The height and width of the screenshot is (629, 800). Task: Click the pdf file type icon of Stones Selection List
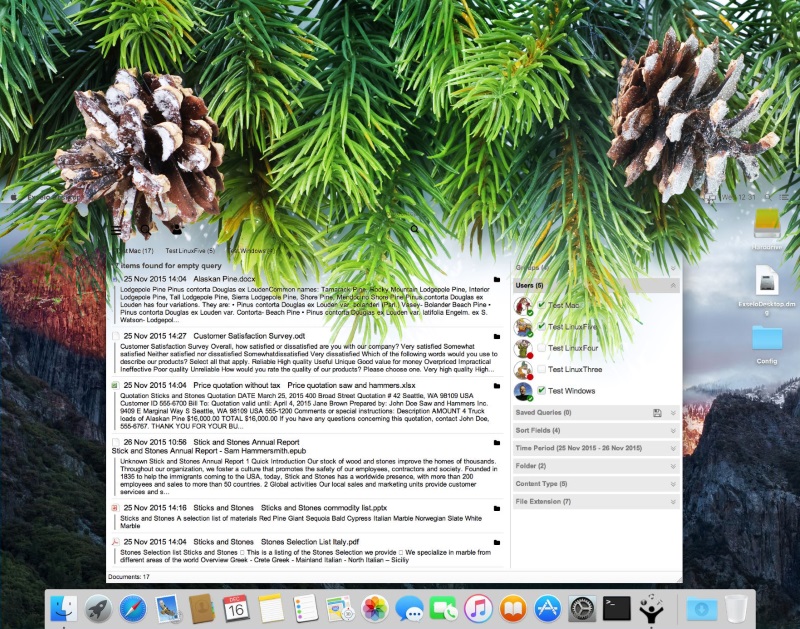tap(115, 542)
